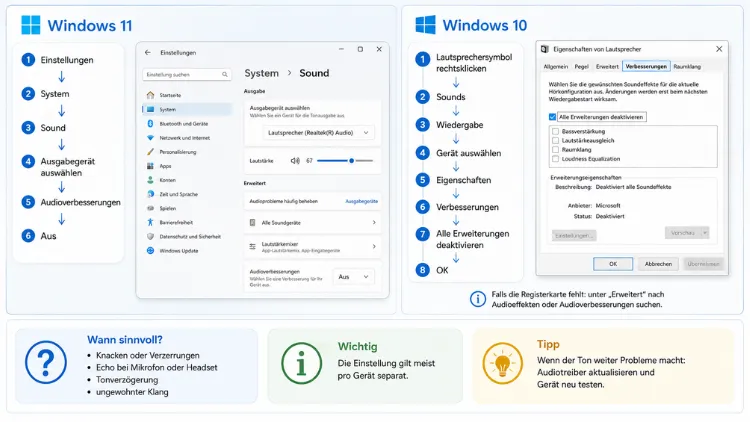Switch to the Erweitert tab
The height and width of the screenshot is (422, 750).
pyautogui.click(x=607, y=67)
